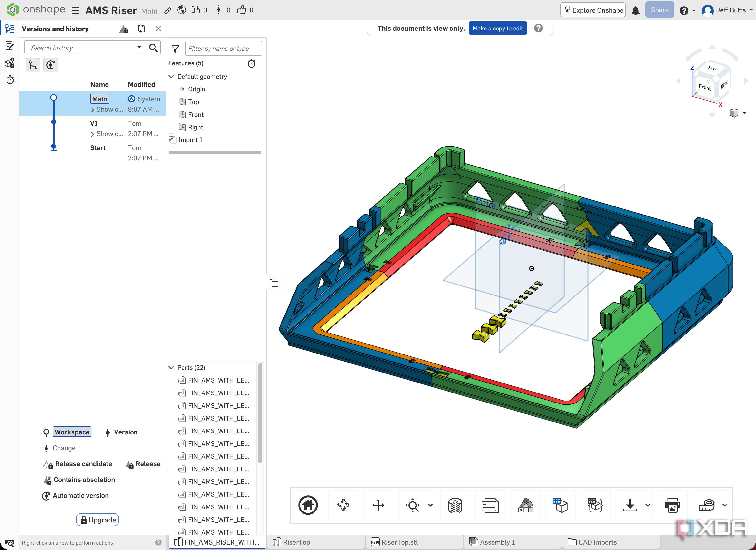Image resolution: width=756 pixels, height=550 pixels.
Task: Click Make a copy to edit
Action: point(497,28)
